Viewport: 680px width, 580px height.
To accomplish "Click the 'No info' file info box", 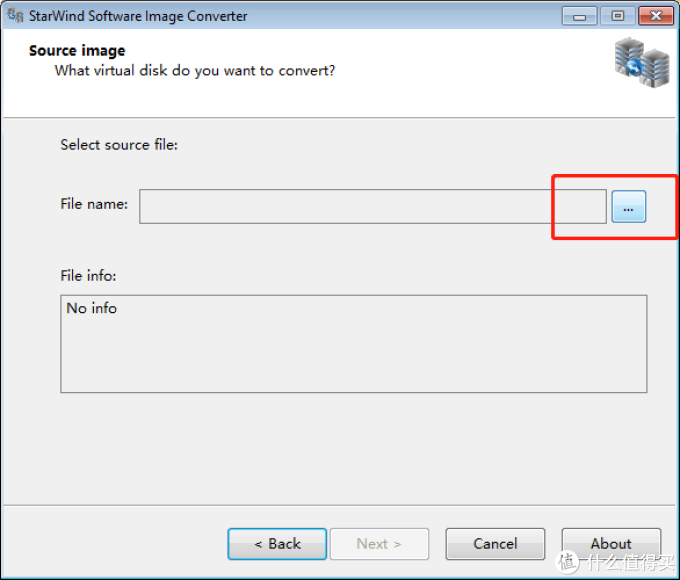I will pos(353,344).
